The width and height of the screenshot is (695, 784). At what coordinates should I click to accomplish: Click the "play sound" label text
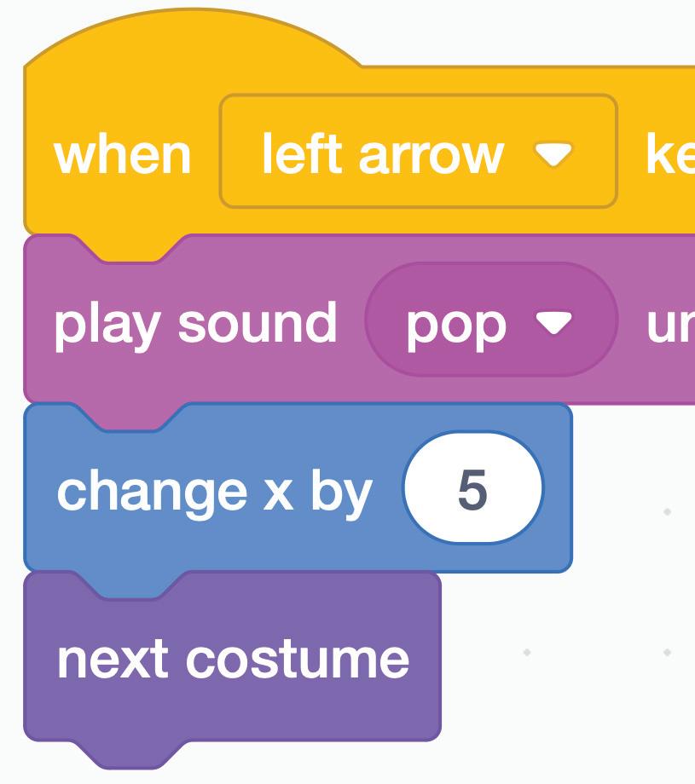coord(194,324)
